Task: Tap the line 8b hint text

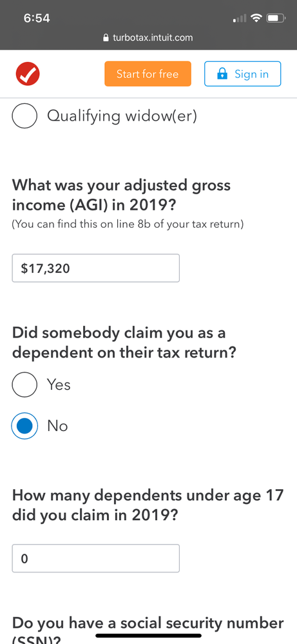Action: [128, 225]
